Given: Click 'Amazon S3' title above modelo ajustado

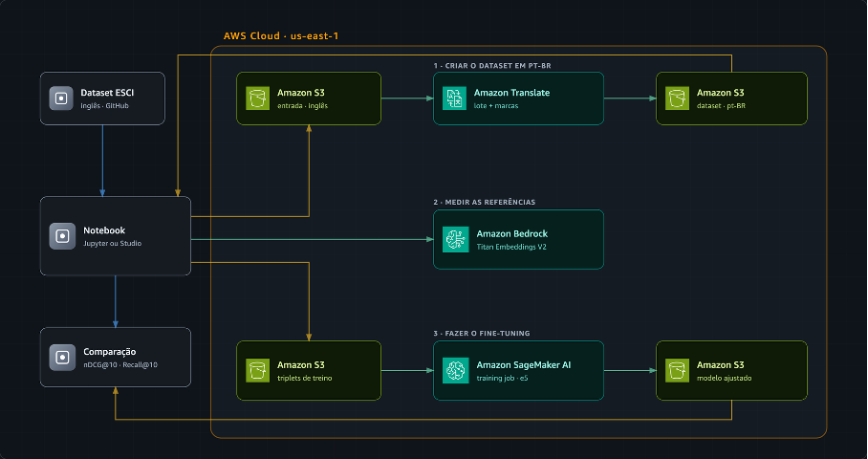Looking at the screenshot, I should [720, 365].
